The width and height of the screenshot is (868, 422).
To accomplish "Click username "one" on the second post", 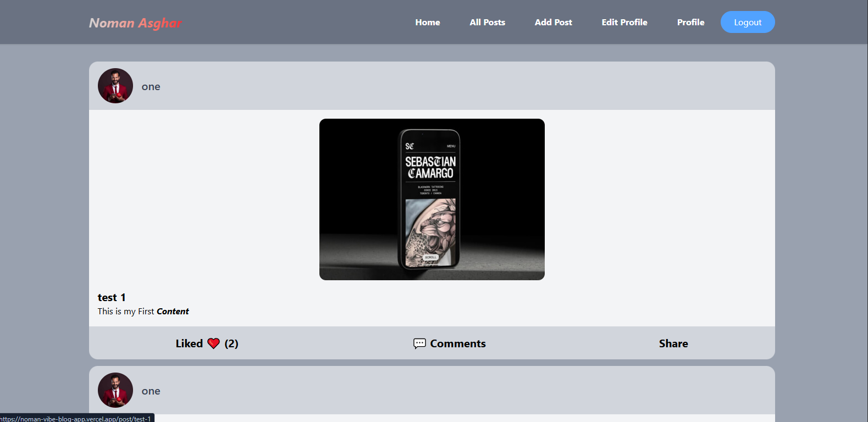I will 151,391.
